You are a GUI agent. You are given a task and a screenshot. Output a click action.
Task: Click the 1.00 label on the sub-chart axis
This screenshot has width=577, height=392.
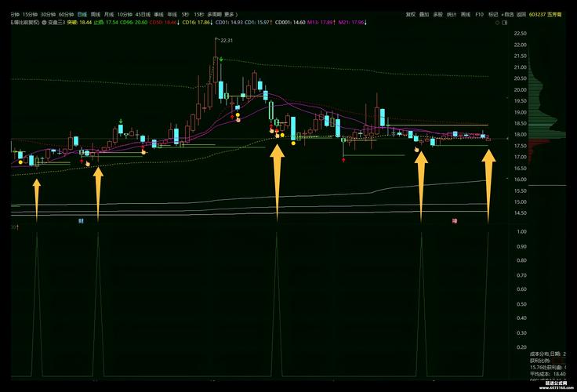click(521, 231)
